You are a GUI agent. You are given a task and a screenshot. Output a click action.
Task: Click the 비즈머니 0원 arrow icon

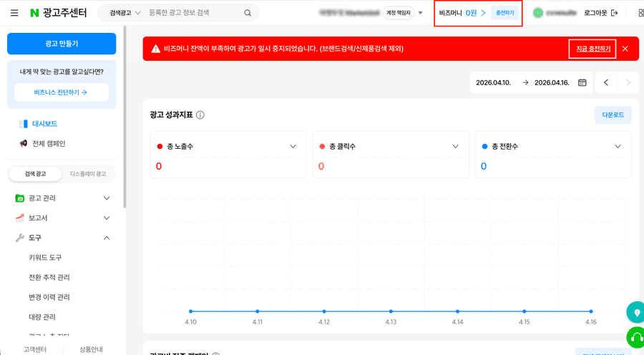pyautogui.click(x=483, y=13)
